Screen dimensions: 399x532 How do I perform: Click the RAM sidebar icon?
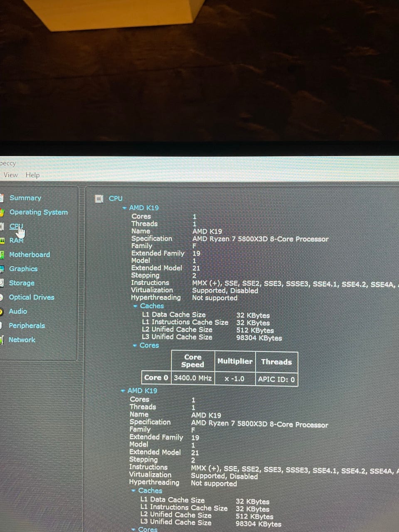pyautogui.click(x=2, y=241)
